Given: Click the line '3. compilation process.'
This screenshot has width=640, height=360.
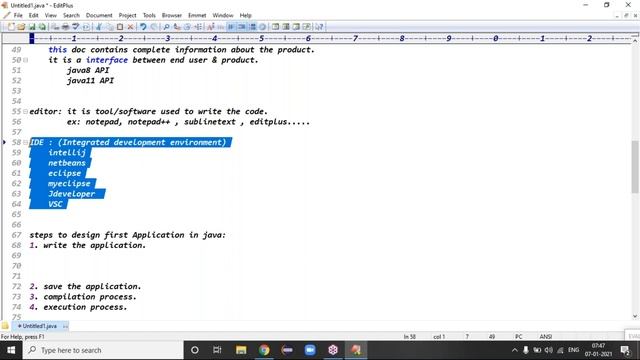Looking at the screenshot, I should 83,297.
